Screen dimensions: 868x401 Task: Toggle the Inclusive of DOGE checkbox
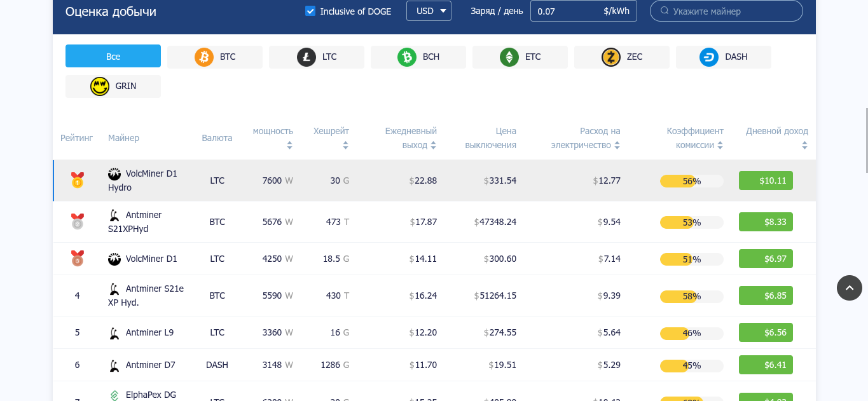(x=310, y=11)
